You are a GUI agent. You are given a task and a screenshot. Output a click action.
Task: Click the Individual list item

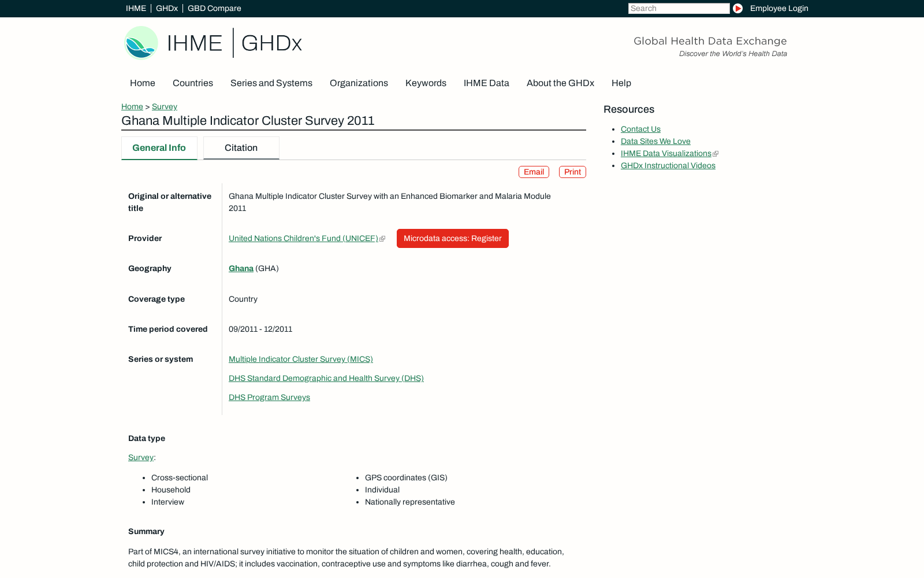click(x=382, y=490)
